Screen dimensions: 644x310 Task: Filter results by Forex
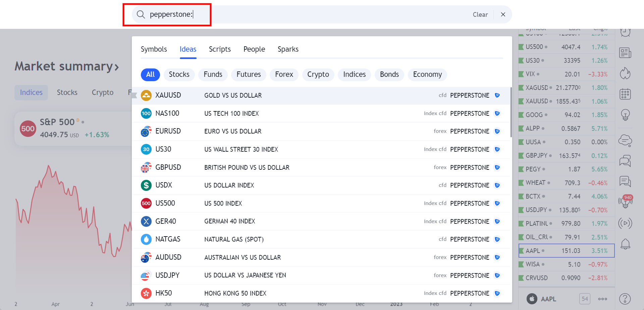point(284,74)
